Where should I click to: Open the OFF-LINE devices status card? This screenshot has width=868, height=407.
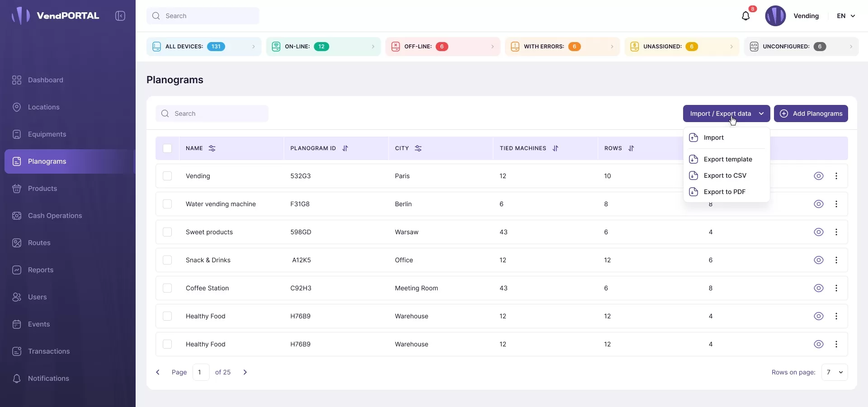[x=443, y=47]
